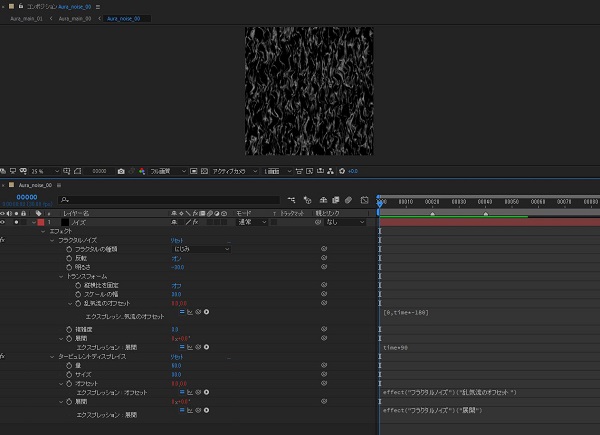Show the expression graph for フラクタルノイズ 展開

click(190, 347)
